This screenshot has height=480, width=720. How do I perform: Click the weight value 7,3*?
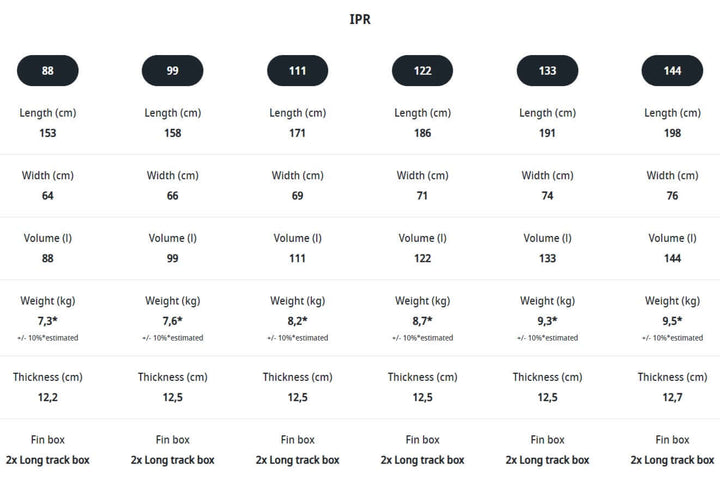48,321
